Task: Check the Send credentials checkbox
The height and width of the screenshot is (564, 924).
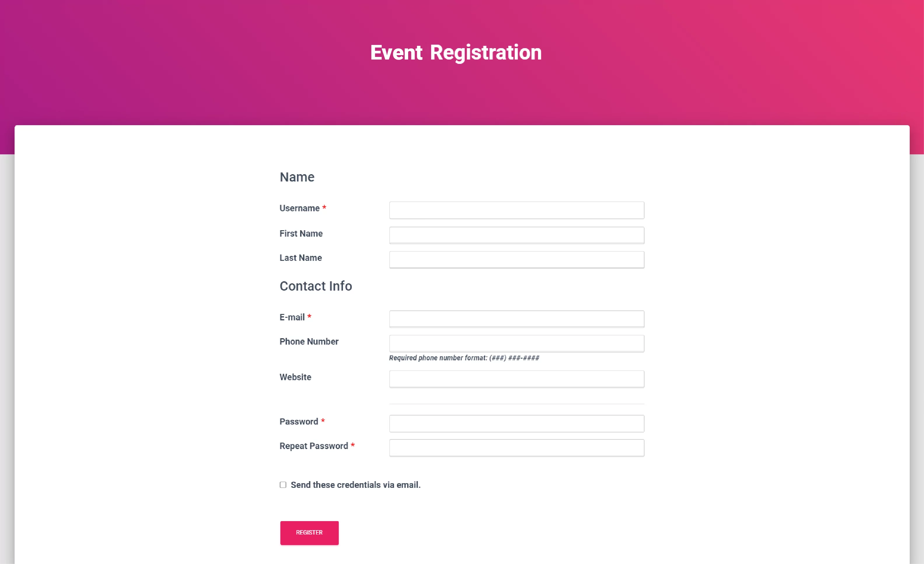Action: click(282, 485)
